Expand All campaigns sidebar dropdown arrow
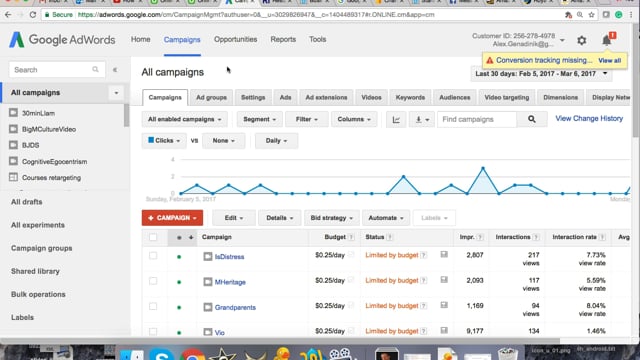This screenshot has height=360, width=640. point(116,93)
